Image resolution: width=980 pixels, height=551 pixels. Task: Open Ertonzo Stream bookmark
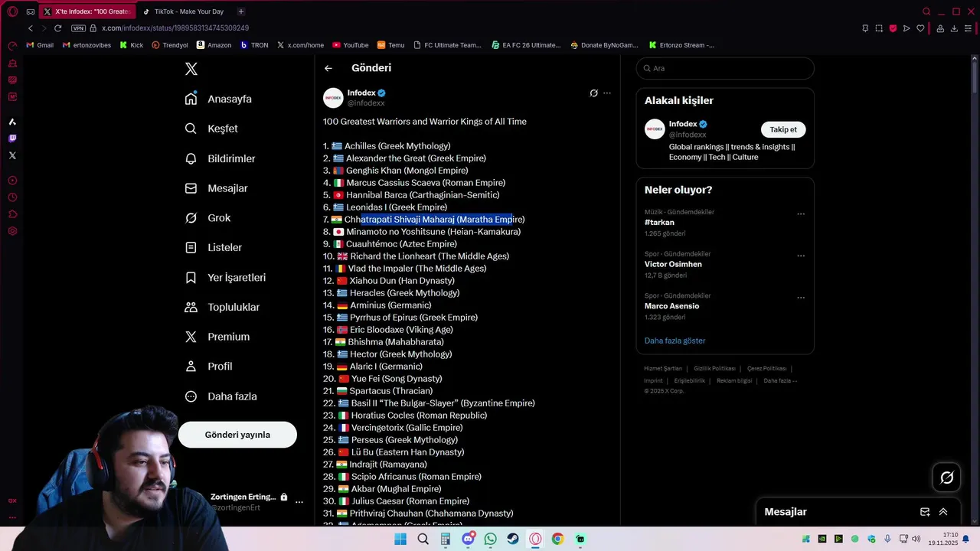click(681, 45)
